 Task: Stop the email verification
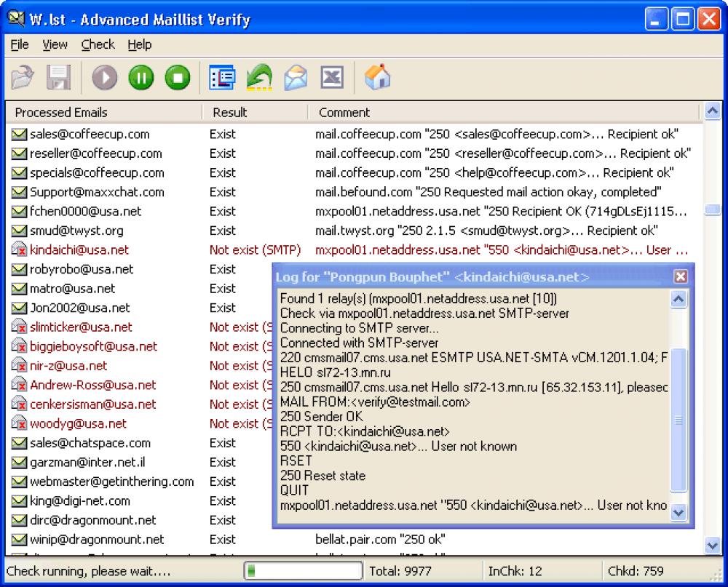point(177,76)
